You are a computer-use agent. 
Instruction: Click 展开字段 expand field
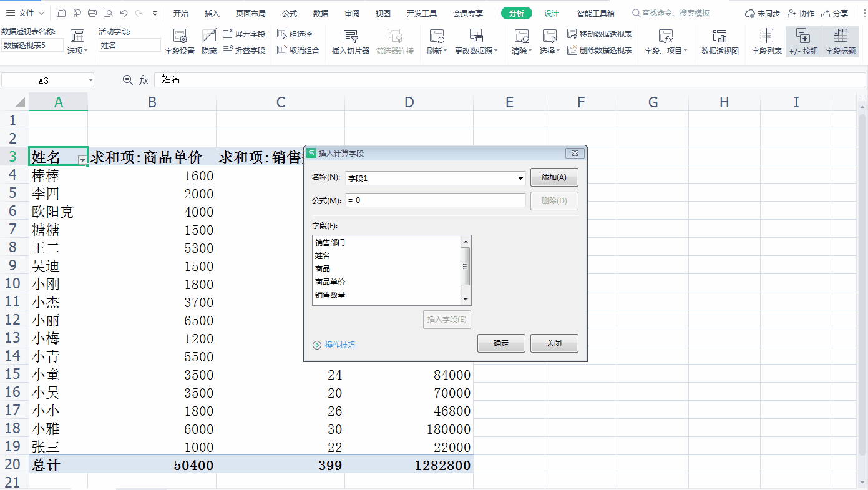pos(244,34)
